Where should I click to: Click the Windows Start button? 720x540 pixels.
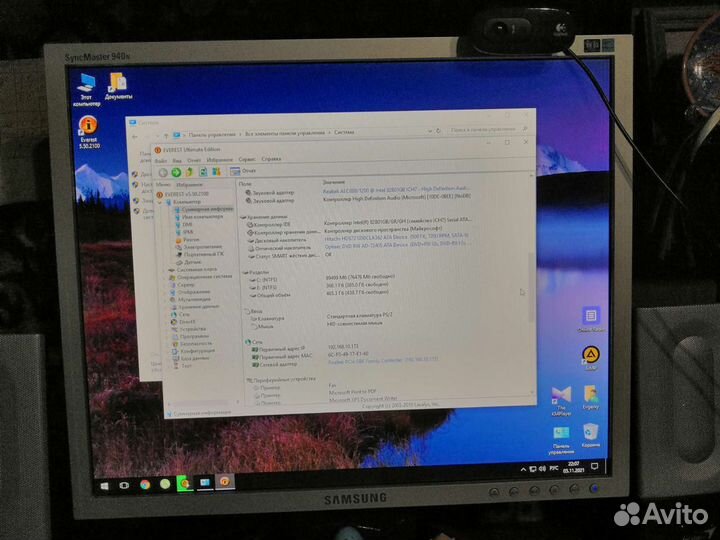105,485
